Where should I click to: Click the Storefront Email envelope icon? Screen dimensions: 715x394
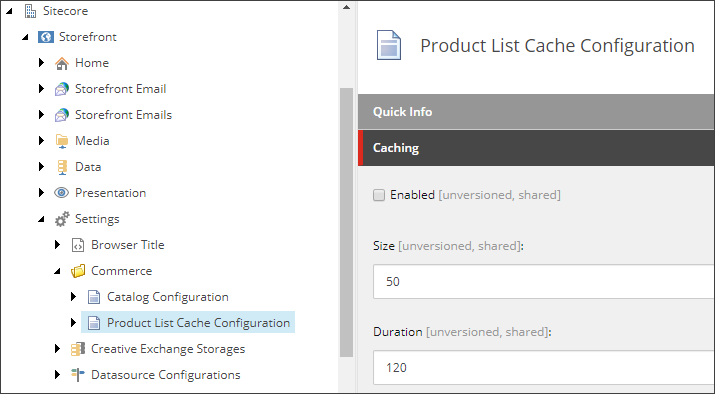click(x=62, y=89)
